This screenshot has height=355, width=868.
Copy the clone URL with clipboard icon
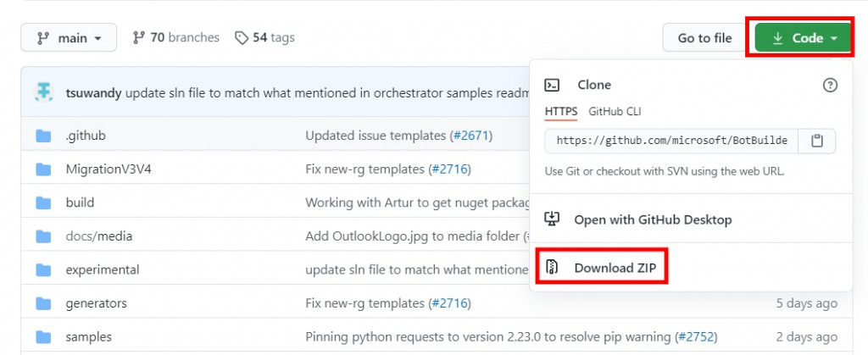coord(817,141)
